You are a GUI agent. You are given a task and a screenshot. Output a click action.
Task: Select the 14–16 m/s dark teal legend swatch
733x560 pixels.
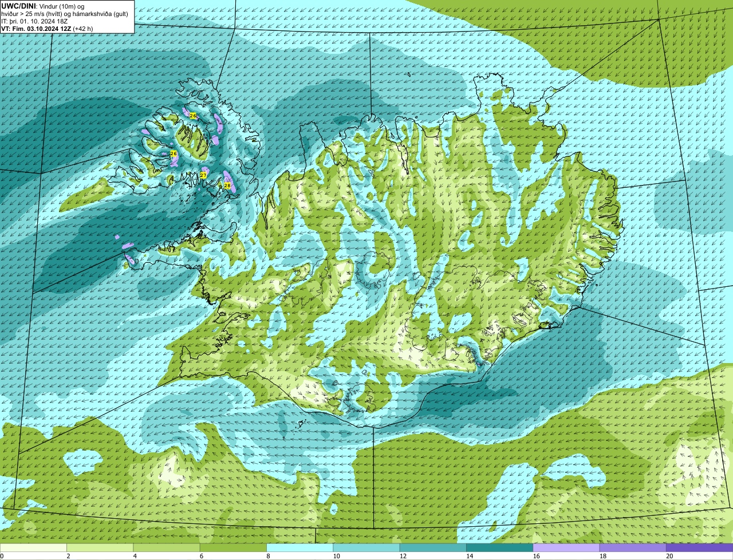tap(500, 547)
